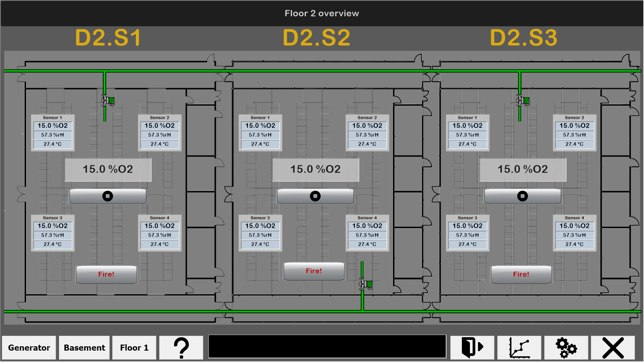Trigger the Fire! button in D2.S2
This screenshot has height=362, width=644.
pos(314,271)
